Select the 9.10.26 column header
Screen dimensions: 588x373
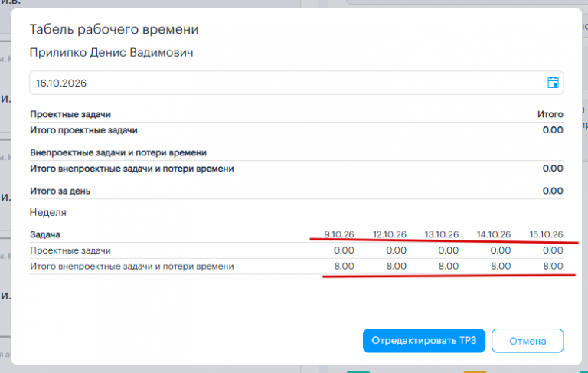(x=339, y=234)
